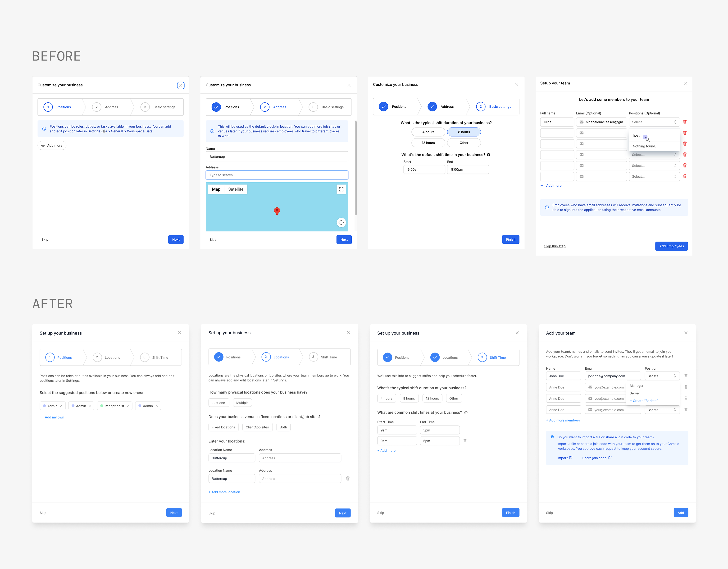Click the Skip this step link

pyautogui.click(x=555, y=246)
